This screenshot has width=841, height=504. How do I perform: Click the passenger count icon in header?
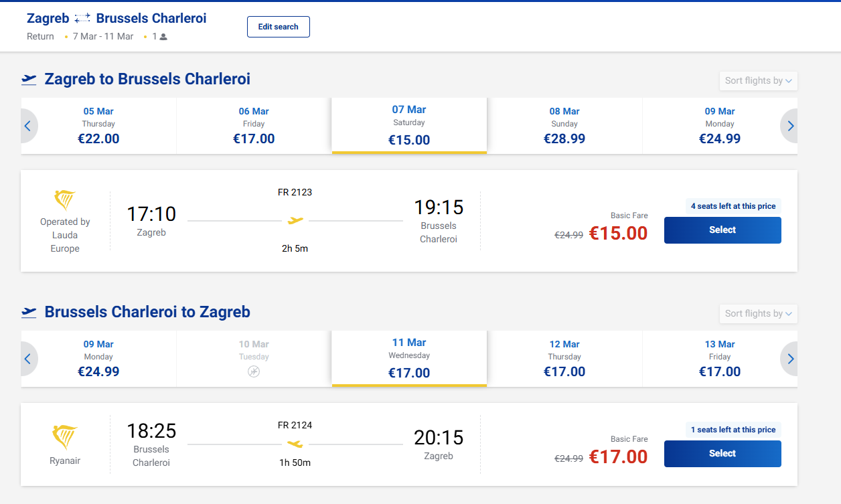[163, 37]
